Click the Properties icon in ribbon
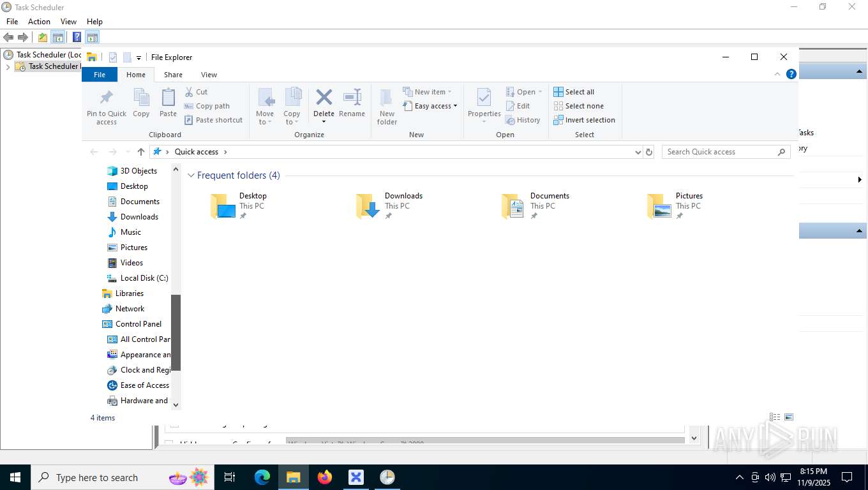 pyautogui.click(x=484, y=98)
